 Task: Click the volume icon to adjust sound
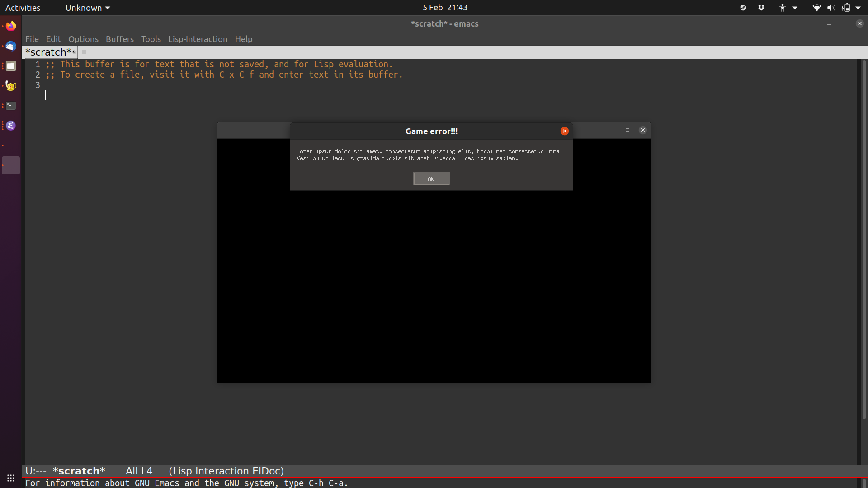pyautogui.click(x=831, y=8)
